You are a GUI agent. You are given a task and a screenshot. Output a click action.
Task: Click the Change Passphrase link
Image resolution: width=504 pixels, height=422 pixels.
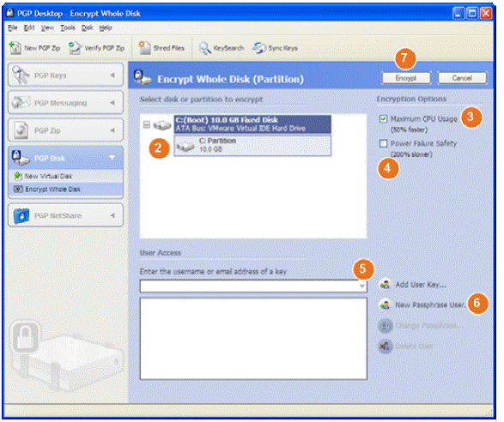pos(429,326)
